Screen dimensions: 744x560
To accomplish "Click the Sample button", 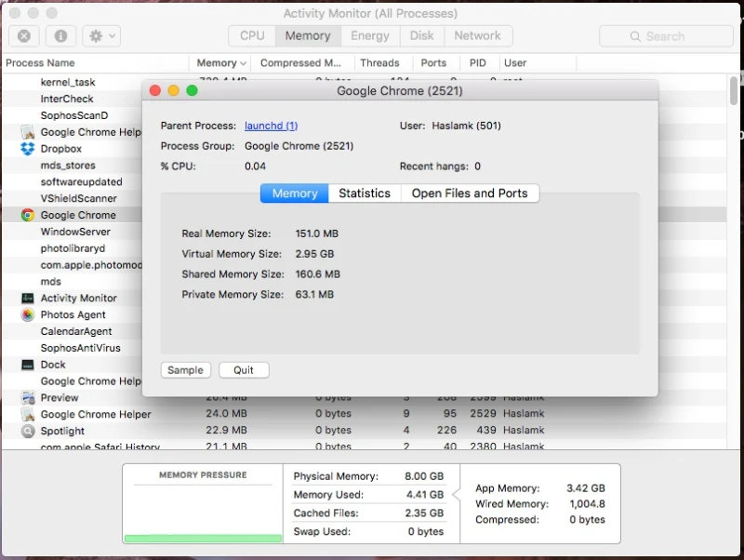I will [185, 370].
